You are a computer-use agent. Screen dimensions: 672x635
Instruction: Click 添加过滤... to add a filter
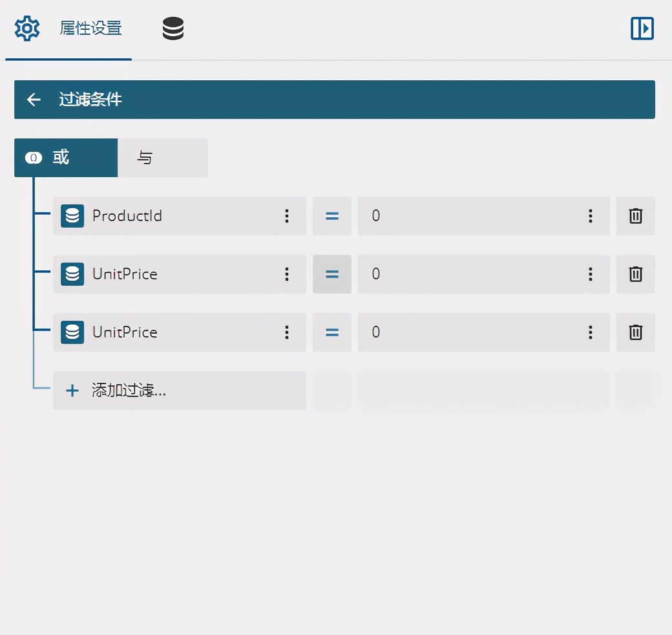click(180, 390)
